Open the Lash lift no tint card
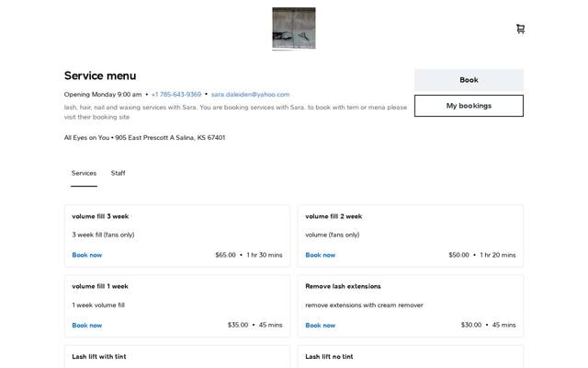588x368 pixels. 411,357
